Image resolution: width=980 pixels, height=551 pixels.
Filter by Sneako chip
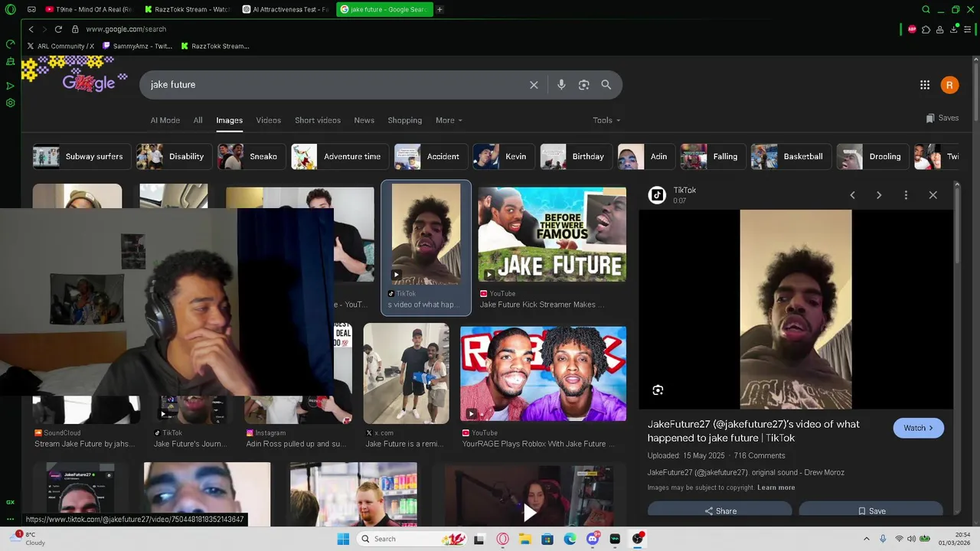[251, 156]
